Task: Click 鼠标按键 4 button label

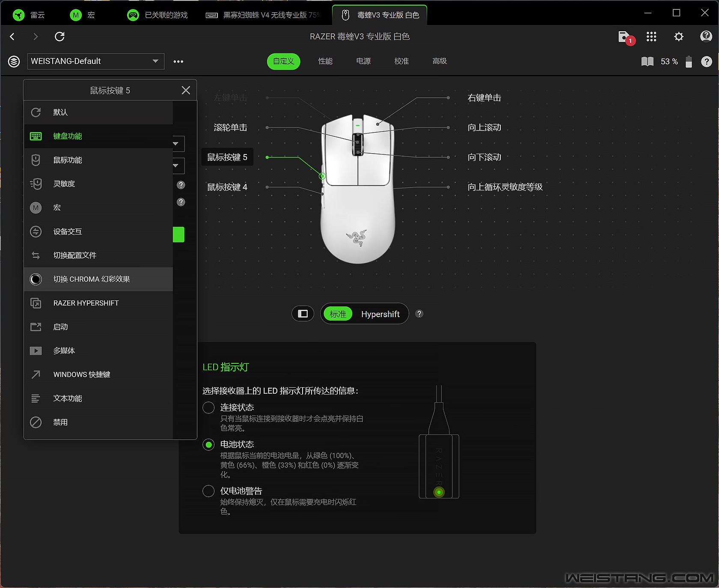Action: point(227,187)
